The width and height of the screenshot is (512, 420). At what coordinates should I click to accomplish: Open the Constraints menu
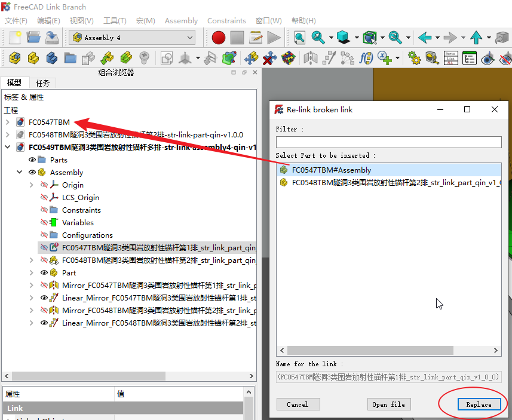coord(226,20)
